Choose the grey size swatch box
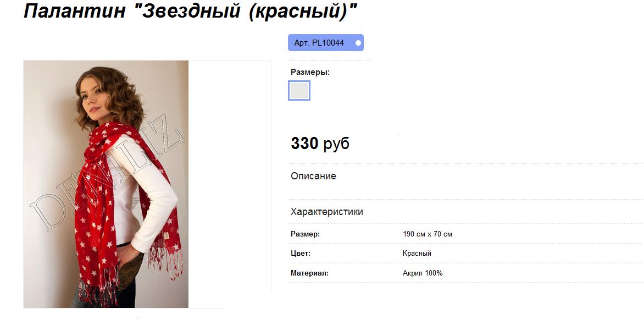Viewport: 644px width, 330px height. (299, 91)
